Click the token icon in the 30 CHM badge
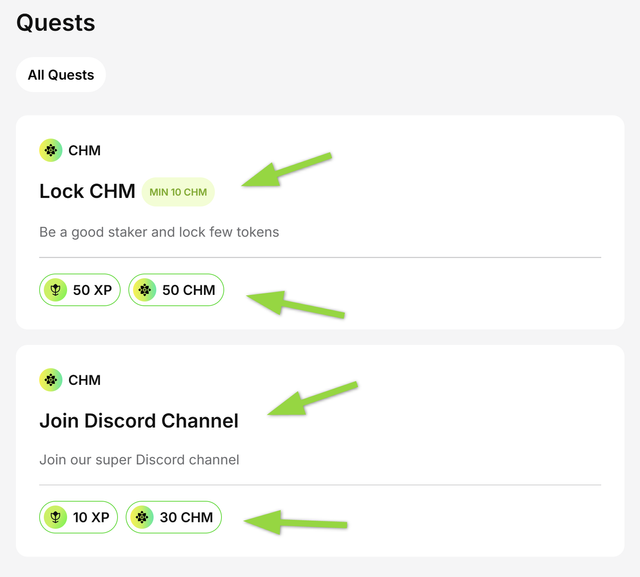640x577 pixels. pos(143,517)
